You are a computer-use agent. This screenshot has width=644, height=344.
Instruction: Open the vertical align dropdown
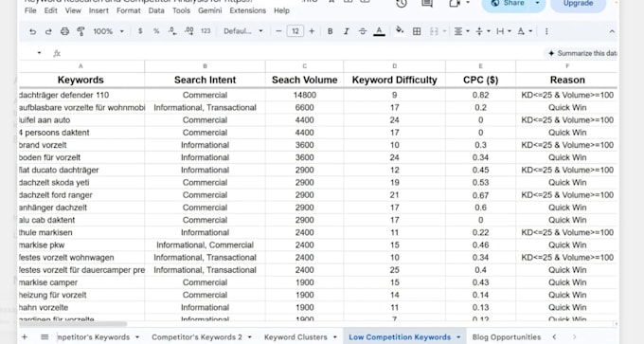482,31
